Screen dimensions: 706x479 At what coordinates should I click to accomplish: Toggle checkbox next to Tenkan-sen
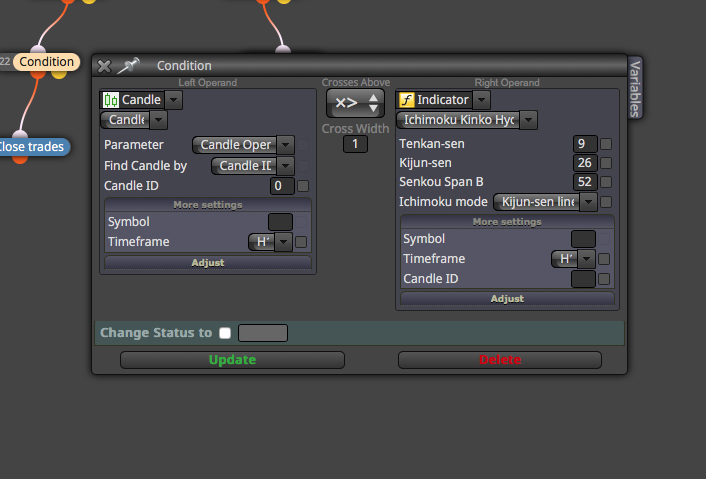606,144
